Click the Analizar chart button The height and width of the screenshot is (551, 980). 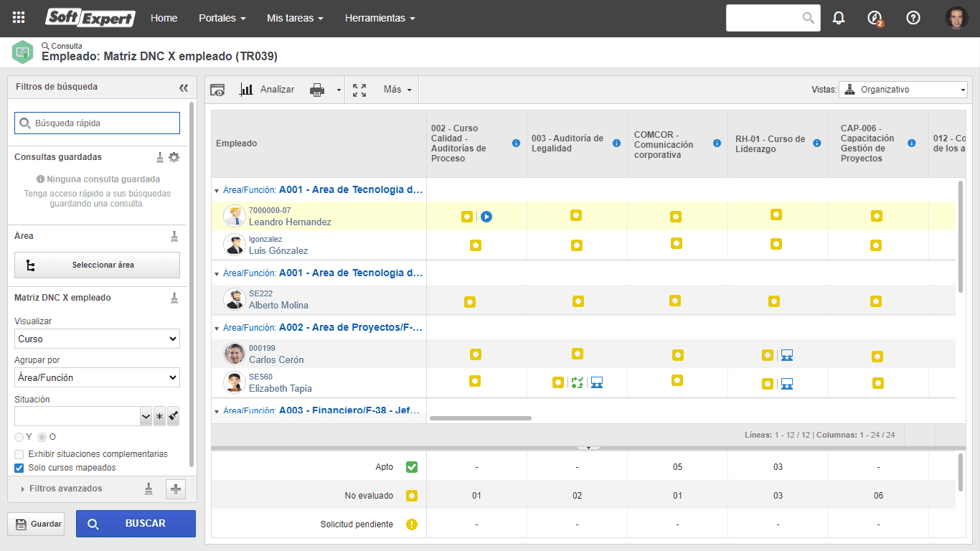click(267, 90)
